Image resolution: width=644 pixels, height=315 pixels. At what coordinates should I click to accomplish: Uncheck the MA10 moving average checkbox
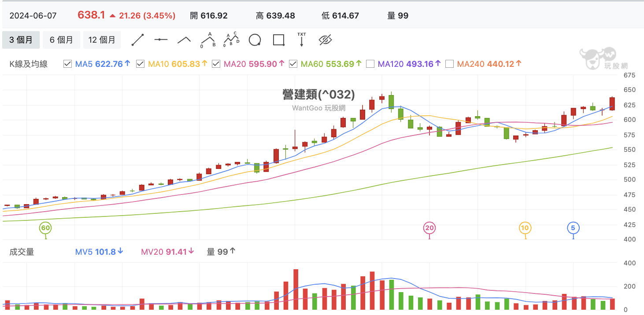[x=140, y=64]
